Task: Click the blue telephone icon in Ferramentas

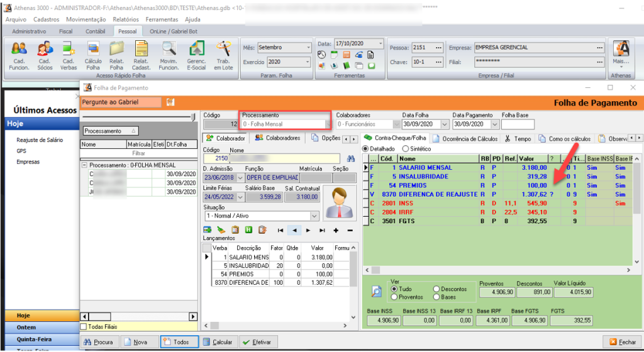Action: [359, 55]
